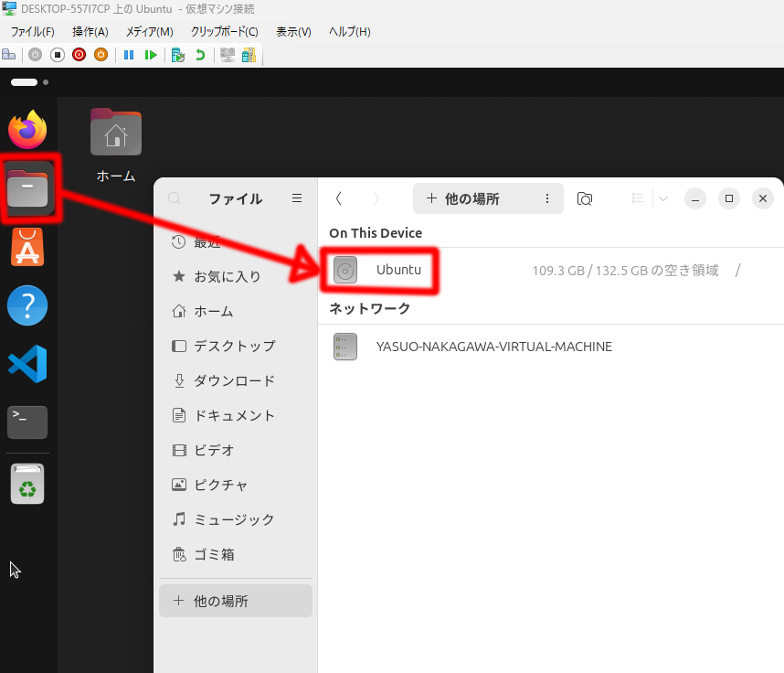784x673 pixels.
Task: Open Firefox from the Ubuntu dock
Action: tap(28, 131)
